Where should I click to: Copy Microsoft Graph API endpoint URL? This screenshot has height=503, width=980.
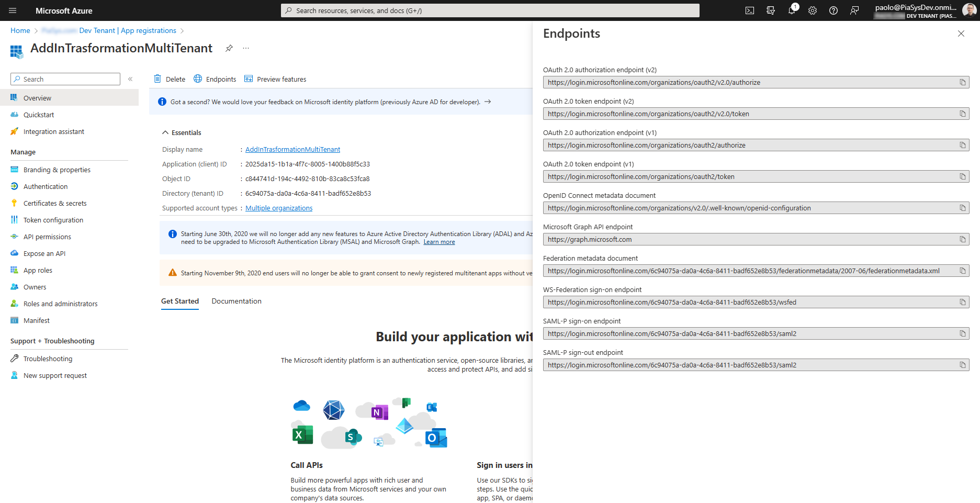pyautogui.click(x=963, y=239)
